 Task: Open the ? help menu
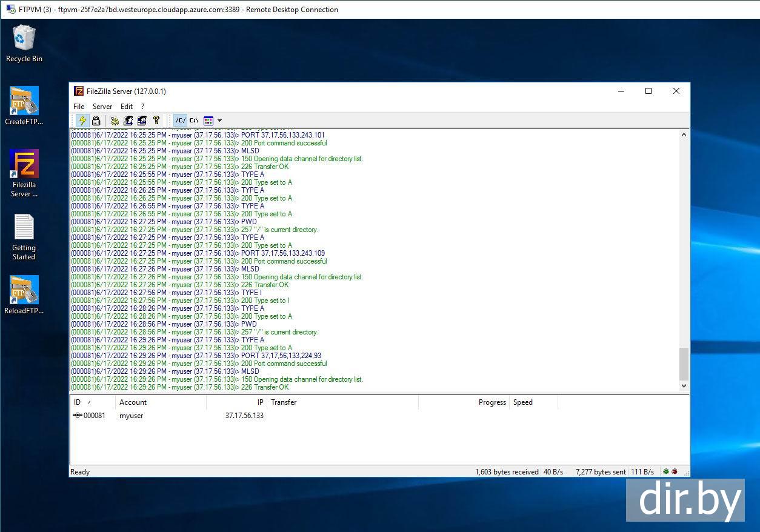point(143,107)
